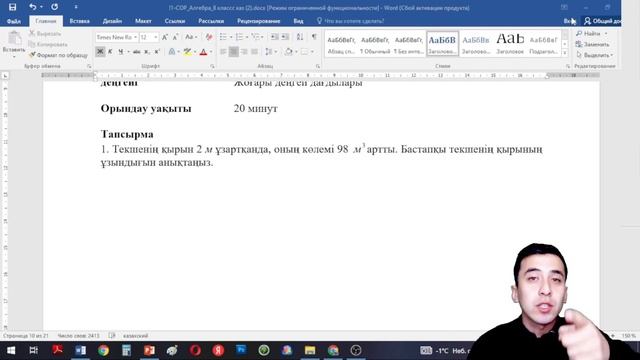Expand the Вставить paste options arrow
640x360 pixels.
[14, 56]
